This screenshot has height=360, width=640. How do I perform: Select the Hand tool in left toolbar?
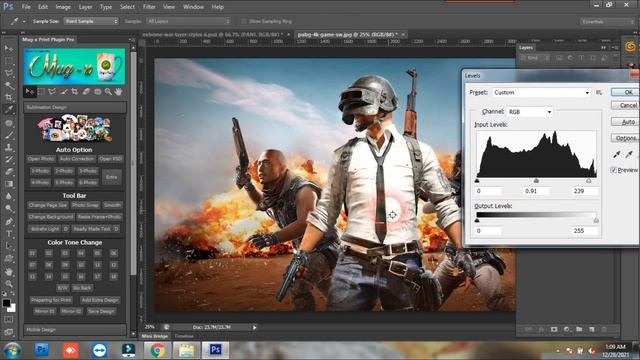(x=9, y=271)
